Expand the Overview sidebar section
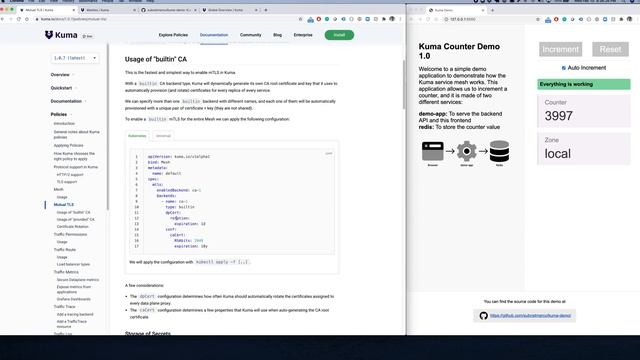This screenshot has width=640, height=360. pyautogui.click(x=62, y=75)
